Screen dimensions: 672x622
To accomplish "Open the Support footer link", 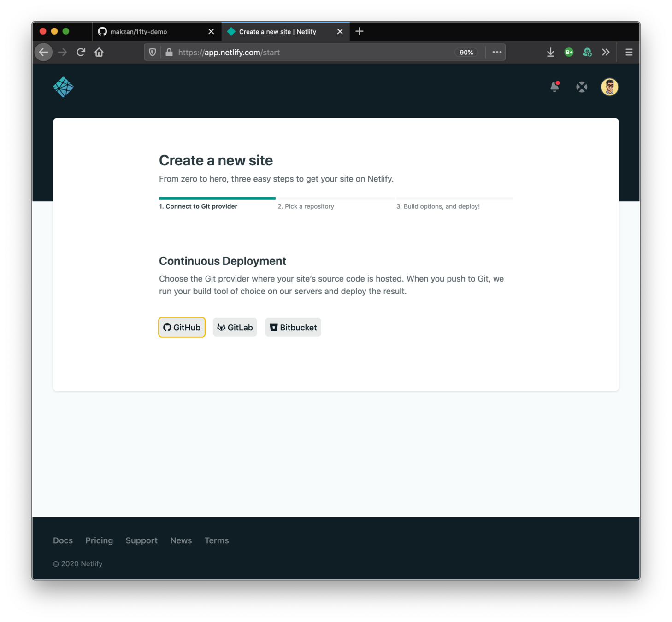I will (141, 540).
